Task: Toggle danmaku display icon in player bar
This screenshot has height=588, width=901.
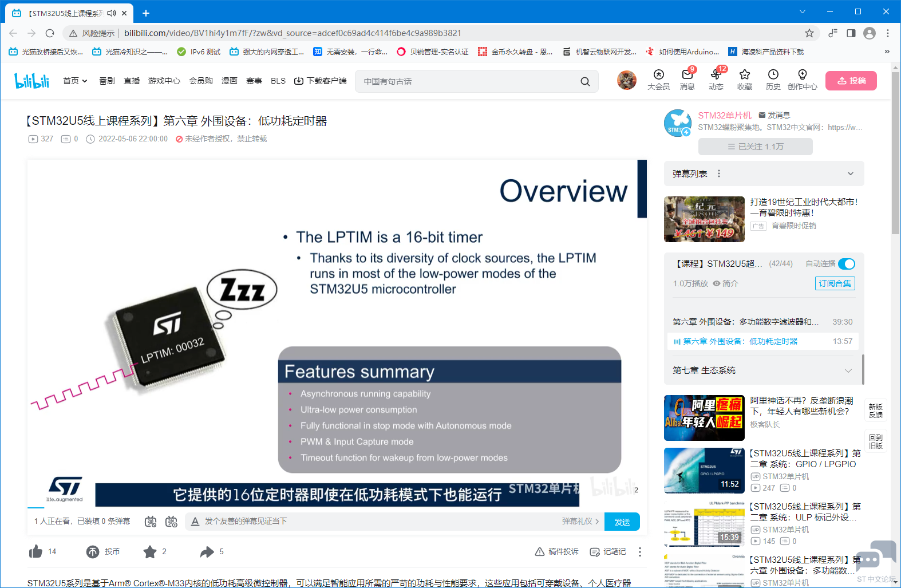Action: point(151,521)
